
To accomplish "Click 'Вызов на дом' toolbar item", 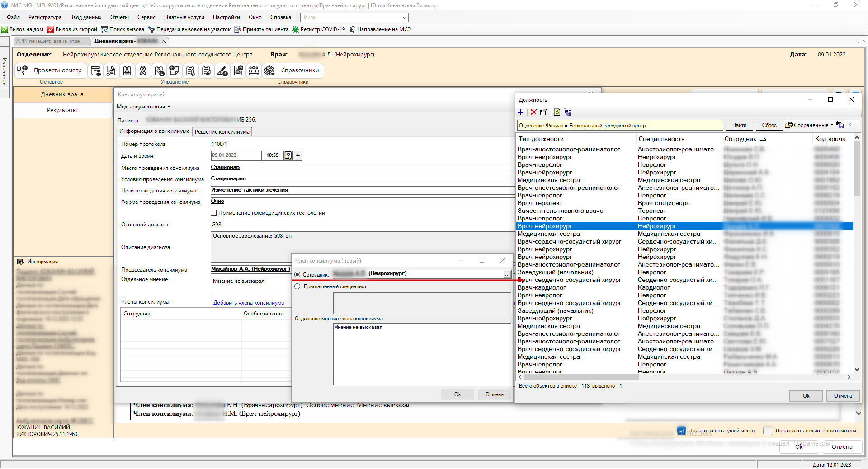I will tap(23, 29).
